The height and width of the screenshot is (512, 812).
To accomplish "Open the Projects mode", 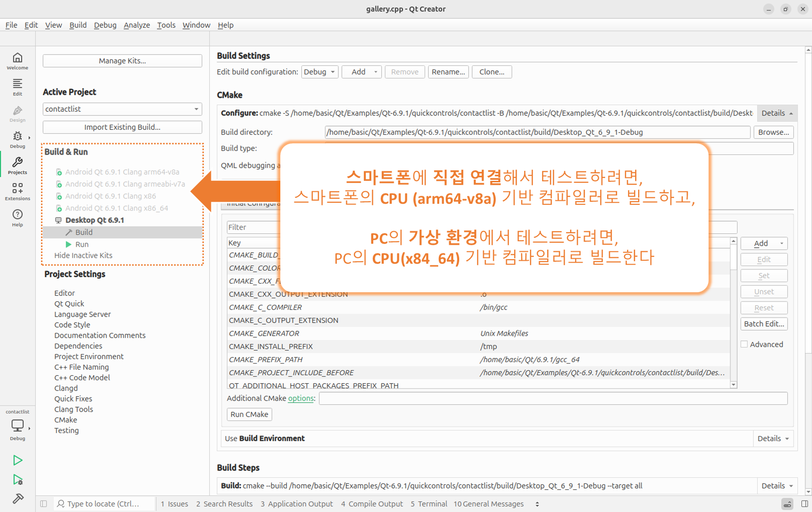I will [x=17, y=166].
